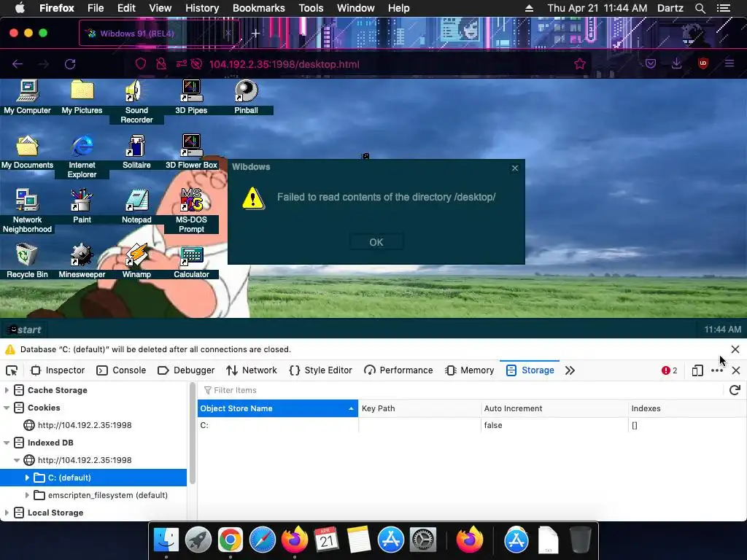Open Chrome from the Dock

(230, 540)
